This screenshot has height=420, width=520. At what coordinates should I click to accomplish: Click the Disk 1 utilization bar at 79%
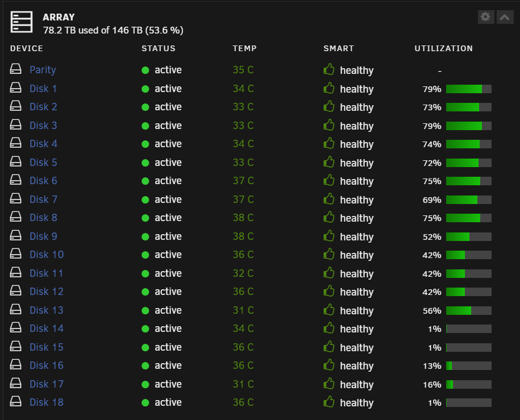[469, 89]
